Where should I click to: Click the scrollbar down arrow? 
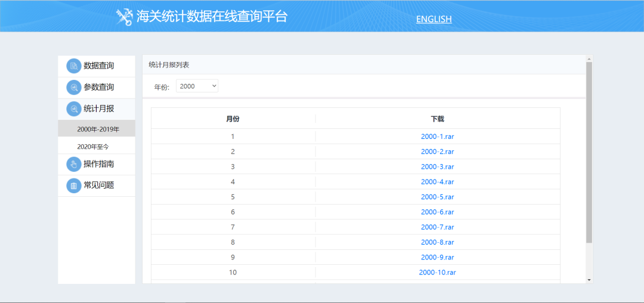(589, 280)
